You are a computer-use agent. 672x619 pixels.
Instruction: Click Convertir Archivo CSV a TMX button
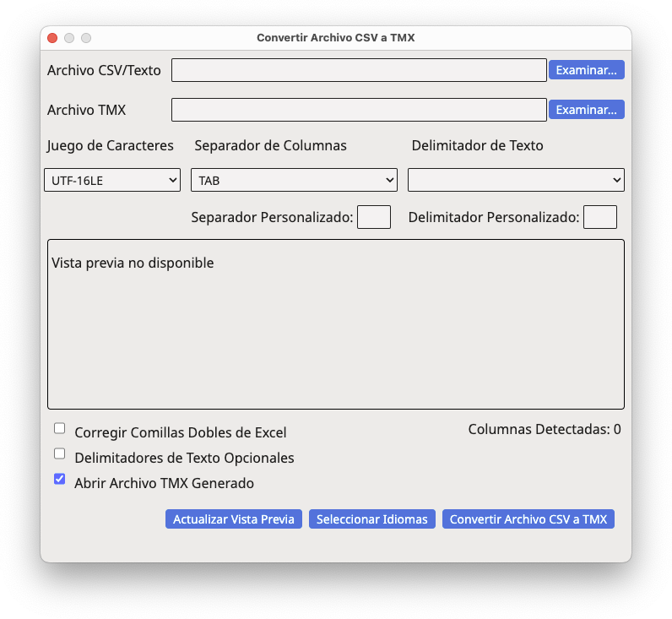pos(528,519)
